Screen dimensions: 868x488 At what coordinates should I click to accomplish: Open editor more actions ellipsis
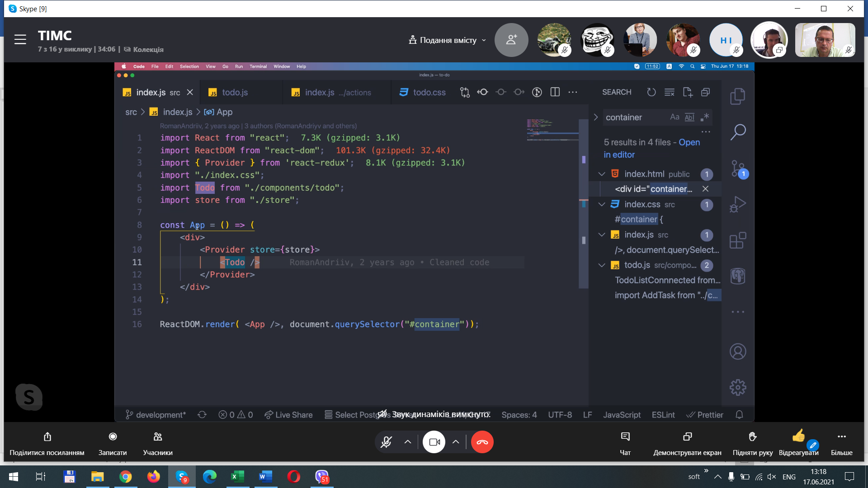[573, 92]
